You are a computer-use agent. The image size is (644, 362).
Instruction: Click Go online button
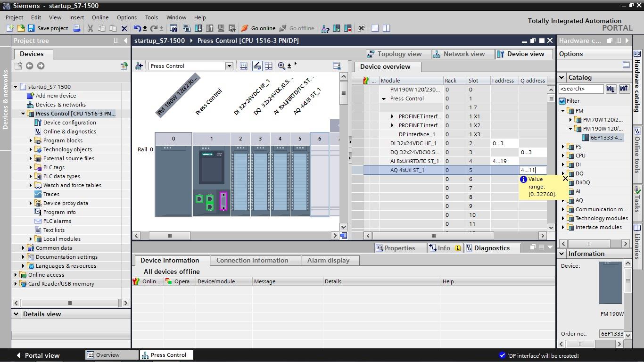tap(258, 28)
